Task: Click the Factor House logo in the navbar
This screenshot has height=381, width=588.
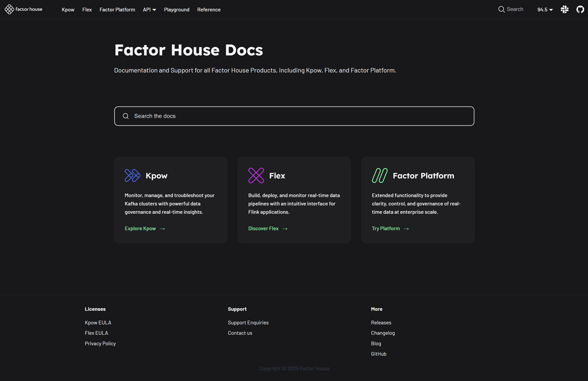Action: [x=23, y=9]
